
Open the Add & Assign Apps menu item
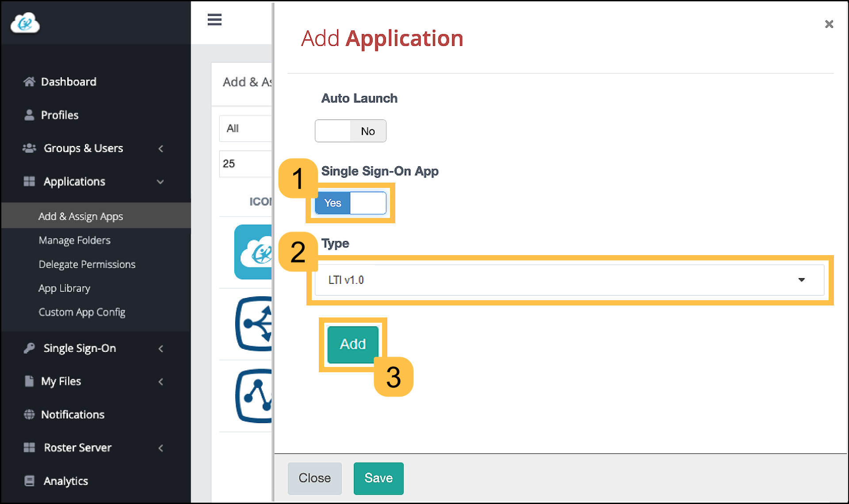click(80, 216)
